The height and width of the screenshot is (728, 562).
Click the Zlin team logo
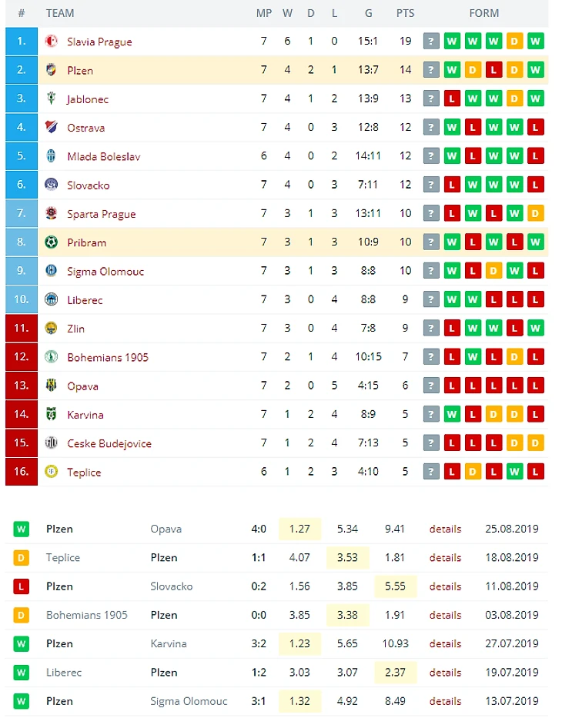51,328
